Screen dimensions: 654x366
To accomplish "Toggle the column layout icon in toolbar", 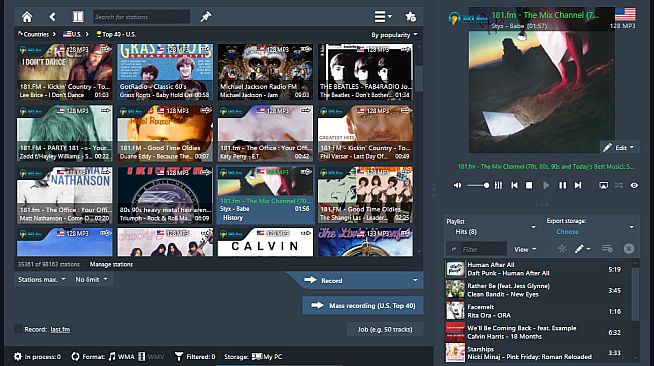I will tap(78, 17).
